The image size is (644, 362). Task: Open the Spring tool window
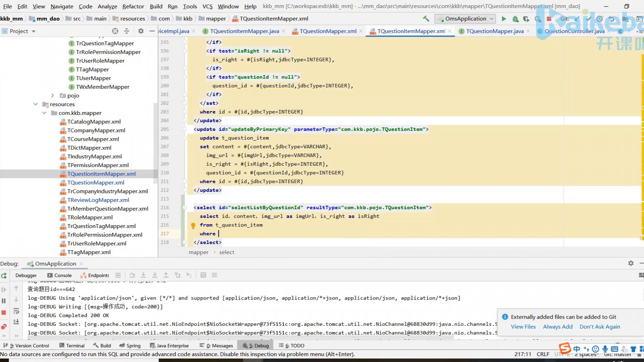pyautogui.click(x=130, y=346)
